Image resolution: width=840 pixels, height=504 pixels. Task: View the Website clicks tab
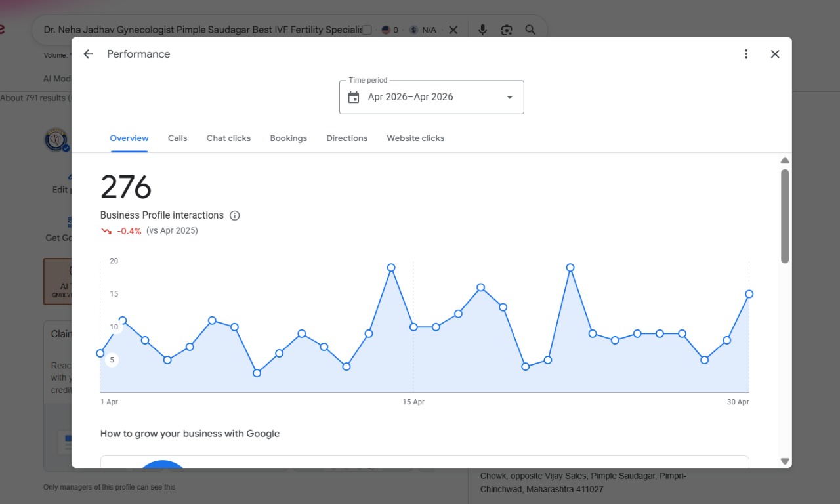tap(415, 138)
